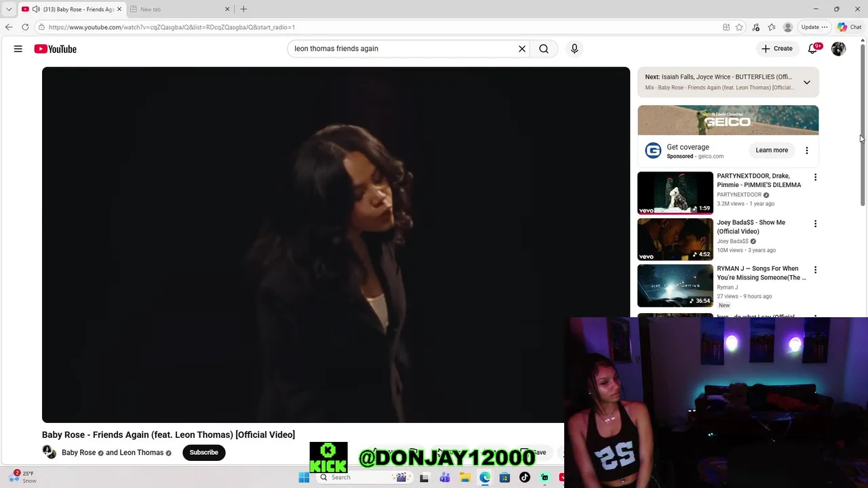Open Baby Rose channel avatar
The image size is (868, 488).
click(x=49, y=452)
